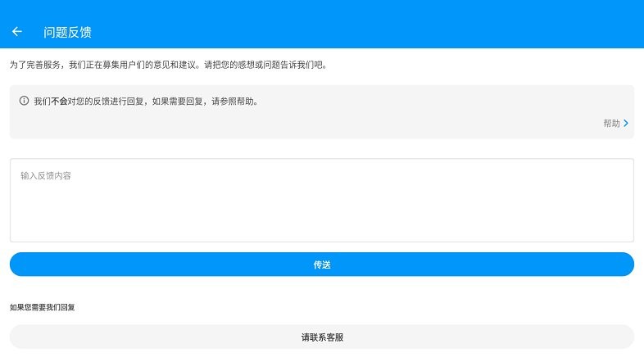Click the 请参照帮助 phrase in notice
The height and width of the screenshot is (362, 644).
(x=234, y=102)
